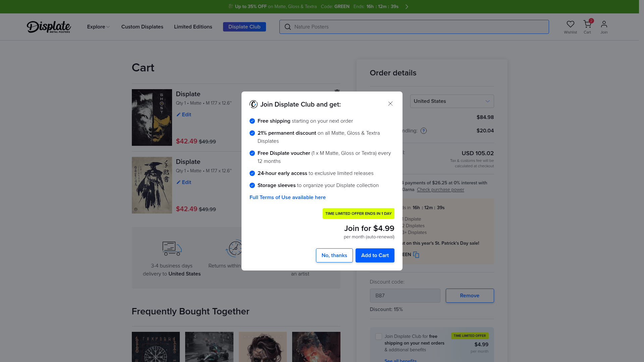This screenshot has width=644, height=362.
Task: Go to Limited Editions
Action: point(193,27)
